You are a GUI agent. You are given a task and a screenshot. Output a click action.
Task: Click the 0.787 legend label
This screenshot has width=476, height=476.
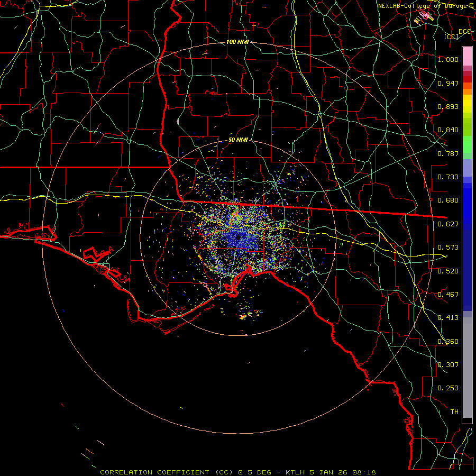tap(448, 153)
